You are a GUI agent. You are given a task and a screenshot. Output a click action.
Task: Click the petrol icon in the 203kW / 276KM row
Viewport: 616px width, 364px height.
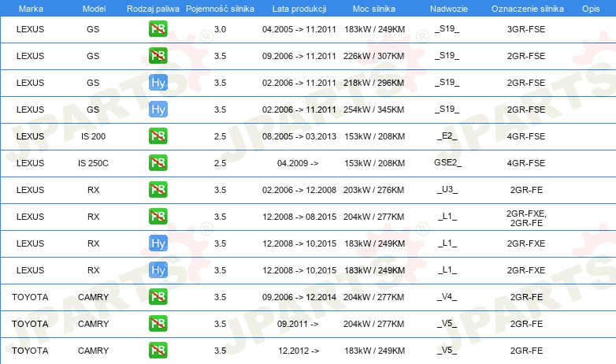point(158,189)
